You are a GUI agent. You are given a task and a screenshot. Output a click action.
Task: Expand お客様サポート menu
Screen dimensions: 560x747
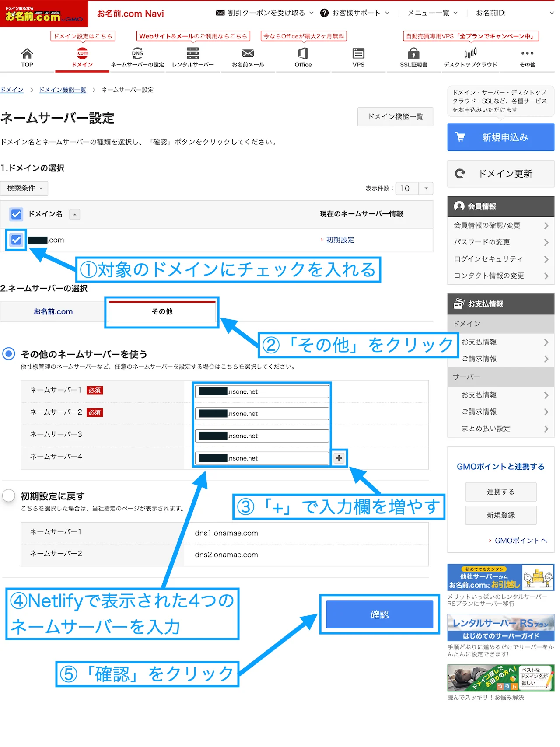(x=355, y=13)
